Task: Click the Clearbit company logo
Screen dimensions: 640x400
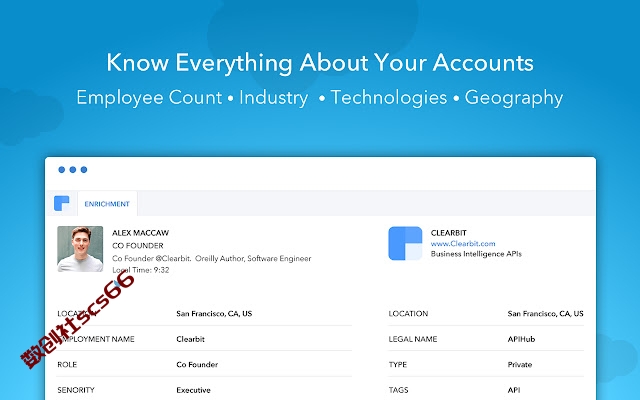Action: tap(405, 243)
